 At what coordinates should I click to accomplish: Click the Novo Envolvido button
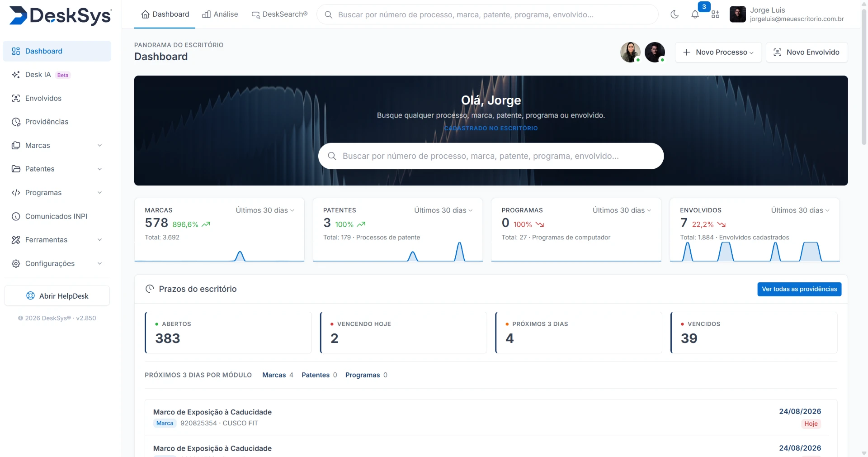point(807,52)
